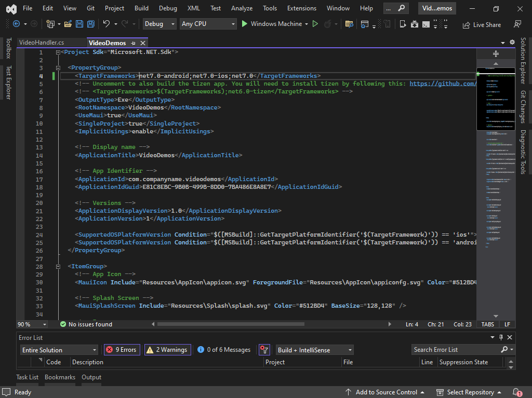Click the Save All toolbar icon
Screen dimensions: 532x398
pyautogui.click(x=90, y=24)
